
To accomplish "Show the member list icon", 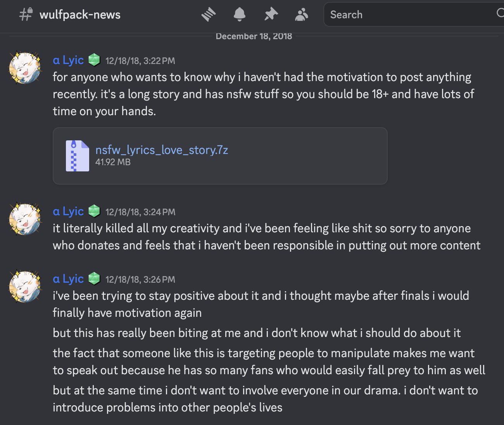I will [302, 15].
